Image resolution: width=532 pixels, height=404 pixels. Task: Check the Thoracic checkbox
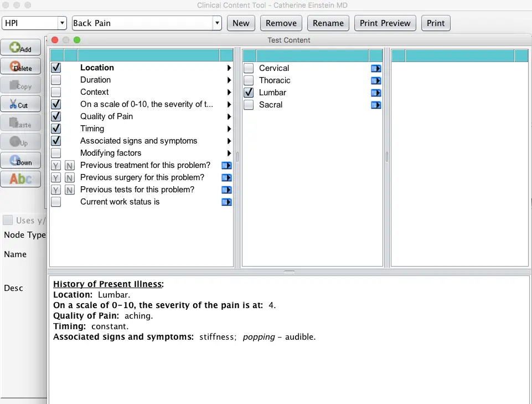click(x=249, y=80)
